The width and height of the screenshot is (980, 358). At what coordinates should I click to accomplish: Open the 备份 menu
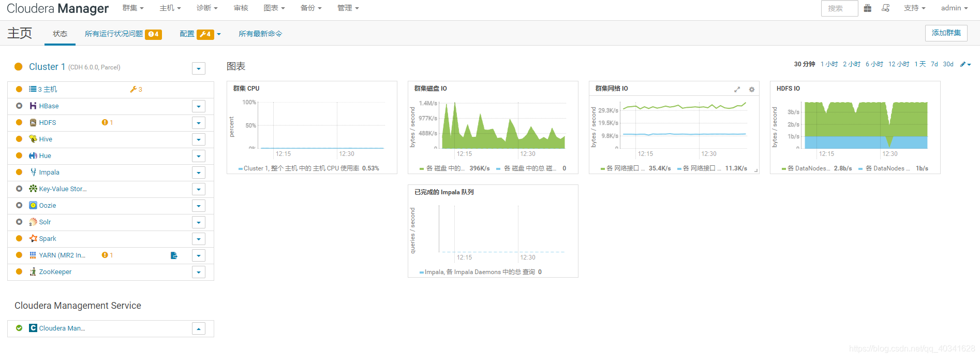point(311,8)
